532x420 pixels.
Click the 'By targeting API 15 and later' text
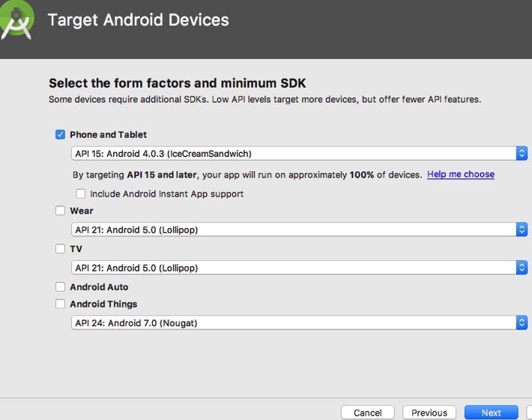247,175
